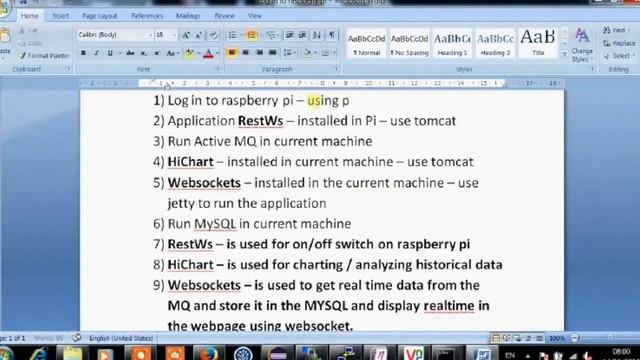Apply superscript formatting

[157, 53]
